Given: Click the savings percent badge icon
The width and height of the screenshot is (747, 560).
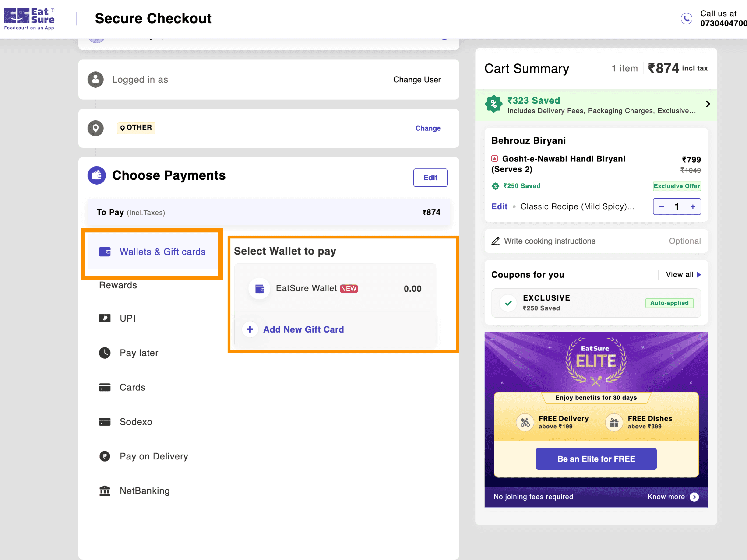Looking at the screenshot, I should point(494,104).
